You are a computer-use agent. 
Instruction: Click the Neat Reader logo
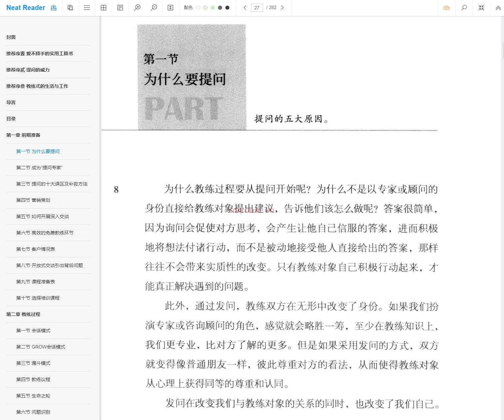(x=26, y=8)
